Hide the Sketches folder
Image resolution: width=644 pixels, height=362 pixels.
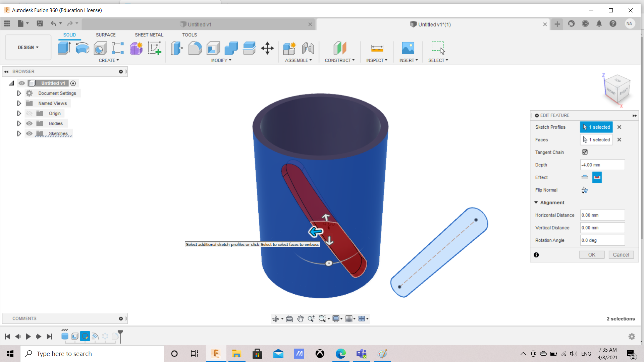30,133
